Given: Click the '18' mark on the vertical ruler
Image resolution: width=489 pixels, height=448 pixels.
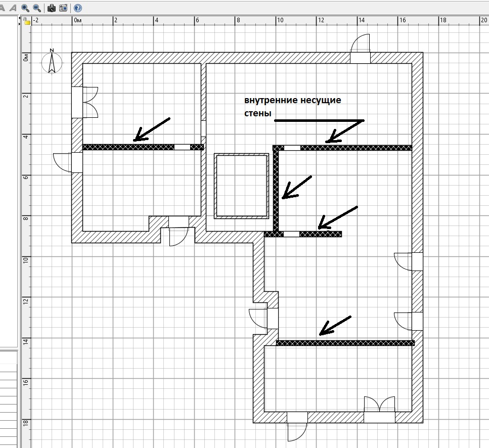Looking at the screenshot, I should (26, 423).
